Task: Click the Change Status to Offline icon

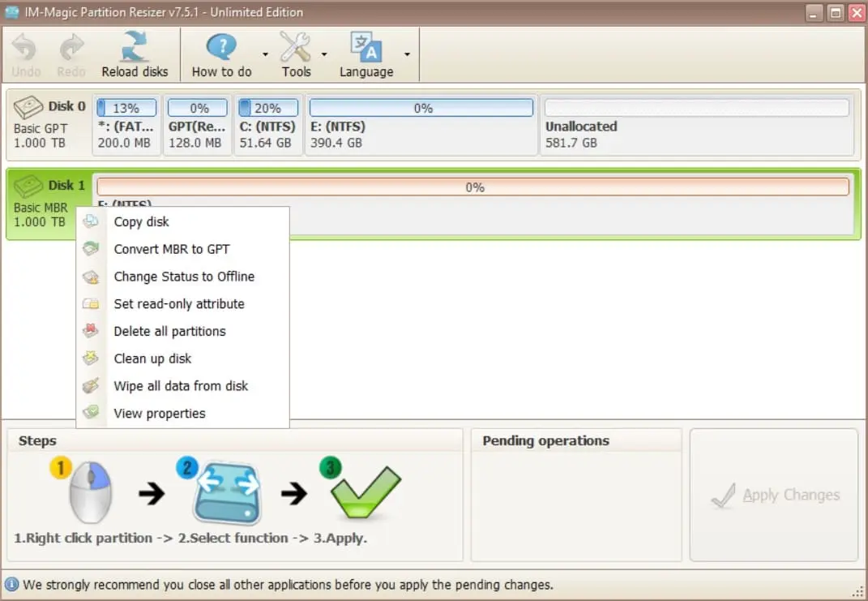Action: click(x=91, y=277)
